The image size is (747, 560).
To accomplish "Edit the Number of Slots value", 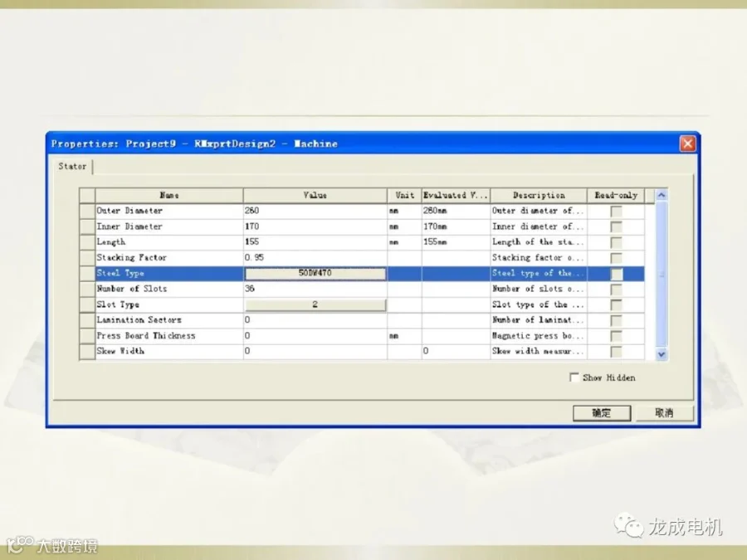I will (x=315, y=289).
